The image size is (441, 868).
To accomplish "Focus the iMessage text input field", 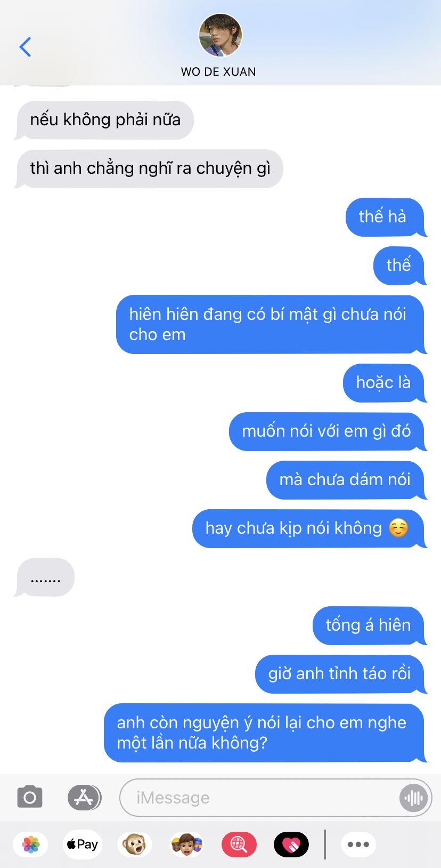I will pyautogui.click(x=259, y=798).
